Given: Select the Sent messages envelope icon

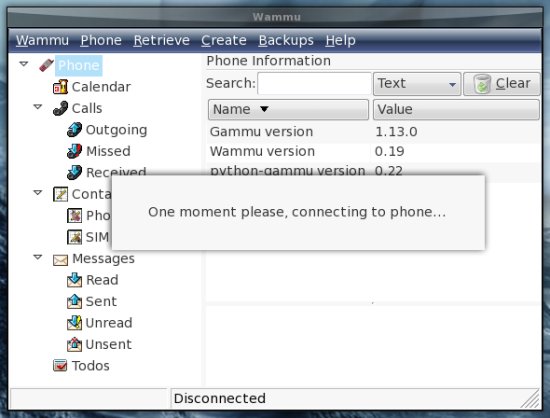Looking at the screenshot, I should point(74,301).
